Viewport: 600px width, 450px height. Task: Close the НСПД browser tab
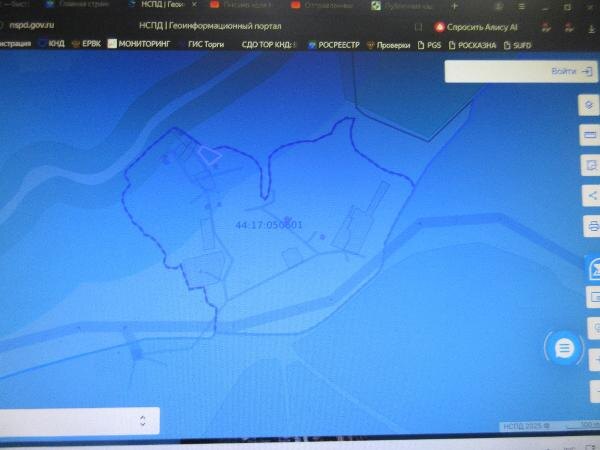[x=194, y=5]
